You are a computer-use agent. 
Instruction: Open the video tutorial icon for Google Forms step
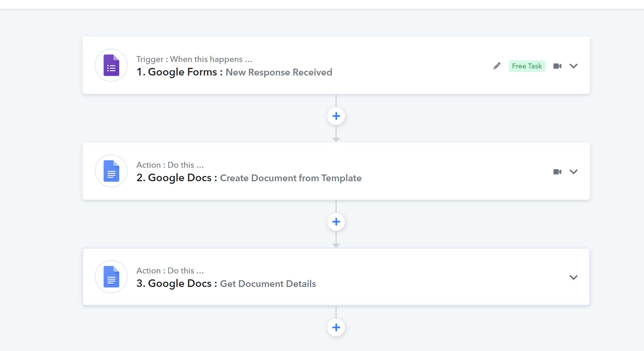pyautogui.click(x=557, y=66)
